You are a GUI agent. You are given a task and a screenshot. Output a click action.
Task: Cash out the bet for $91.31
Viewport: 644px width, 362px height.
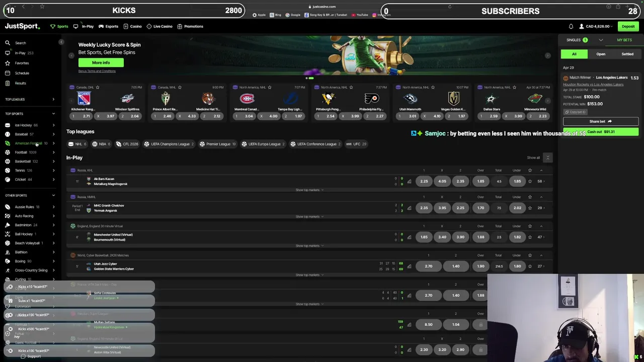click(x=601, y=132)
